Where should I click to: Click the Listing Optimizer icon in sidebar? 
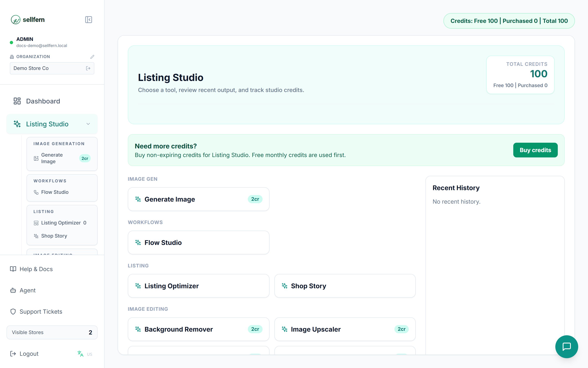click(x=36, y=223)
